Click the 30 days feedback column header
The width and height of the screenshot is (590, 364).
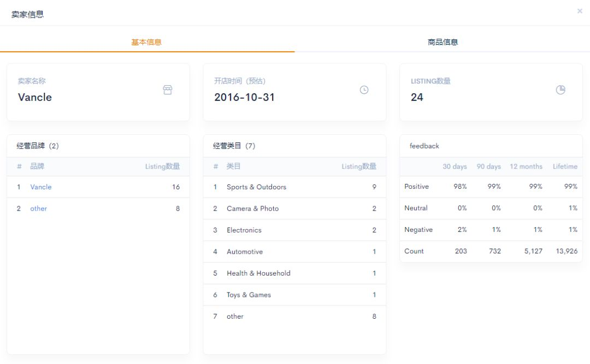point(455,166)
